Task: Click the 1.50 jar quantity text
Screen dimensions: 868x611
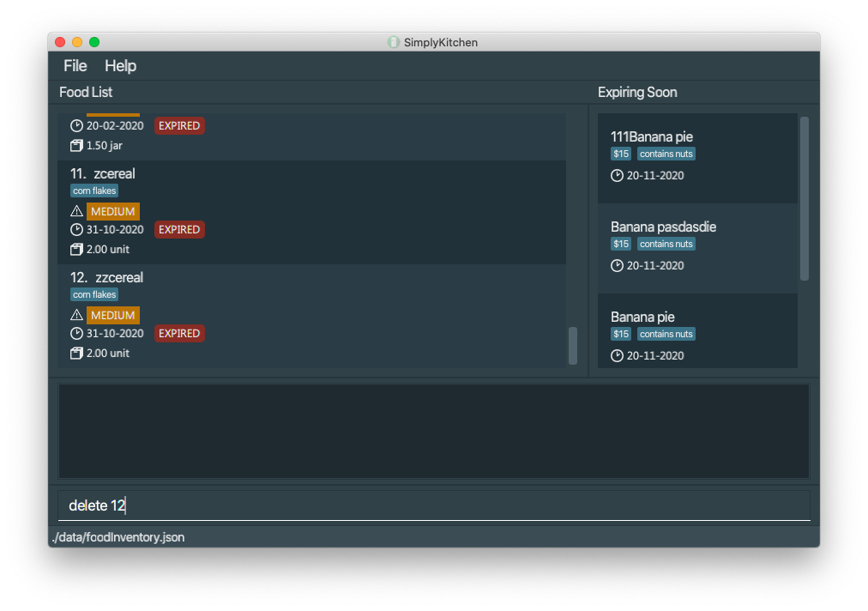Action: [x=104, y=146]
